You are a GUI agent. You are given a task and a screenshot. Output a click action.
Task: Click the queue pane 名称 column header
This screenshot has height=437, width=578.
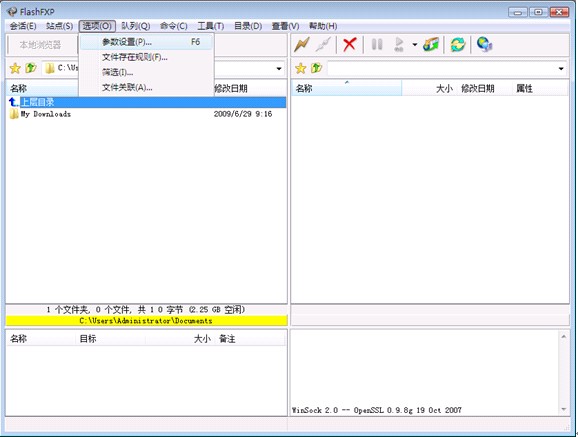(41, 339)
